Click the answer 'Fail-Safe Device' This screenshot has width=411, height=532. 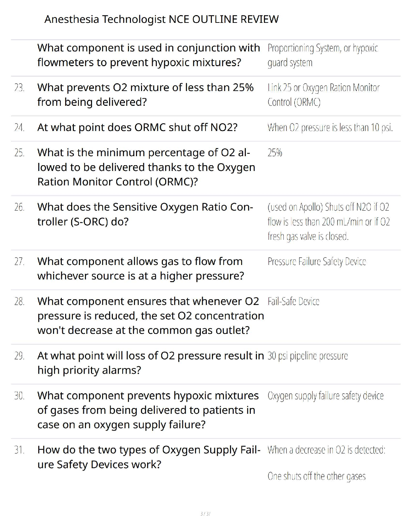click(x=293, y=301)
